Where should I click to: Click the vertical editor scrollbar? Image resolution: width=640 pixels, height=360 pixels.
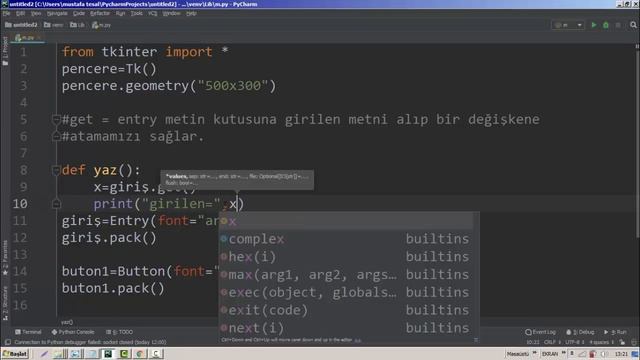pyautogui.click(x=637, y=141)
